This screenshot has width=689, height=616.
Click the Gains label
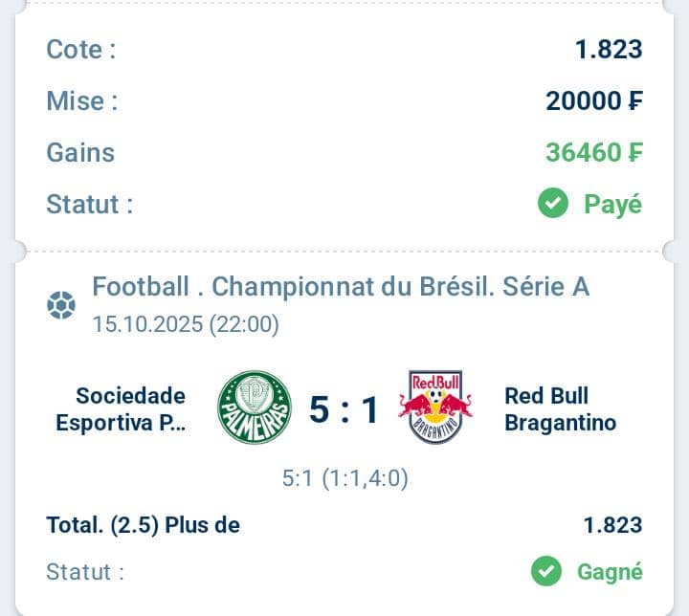pyautogui.click(x=80, y=152)
